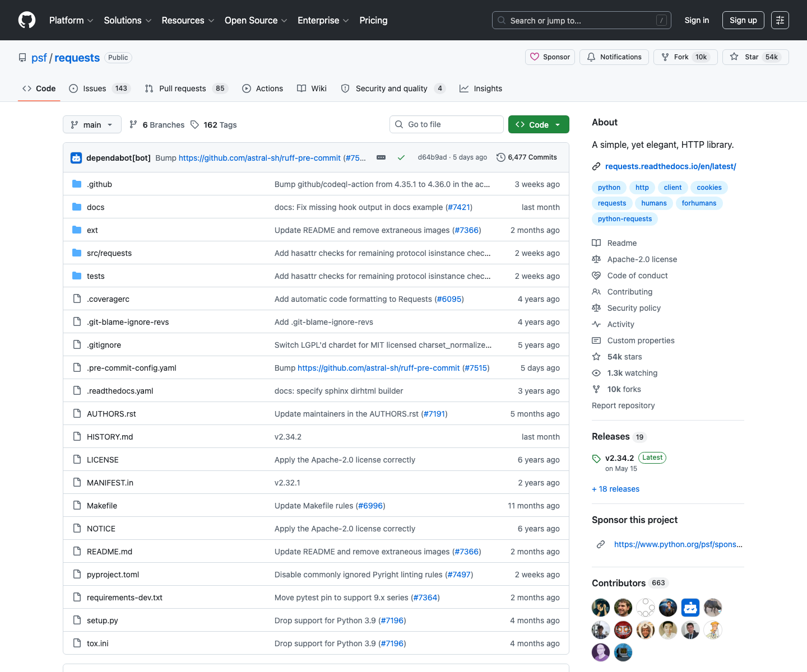The width and height of the screenshot is (807, 672).
Task: Click the Sponsor heart button
Action: click(x=550, y=57)
